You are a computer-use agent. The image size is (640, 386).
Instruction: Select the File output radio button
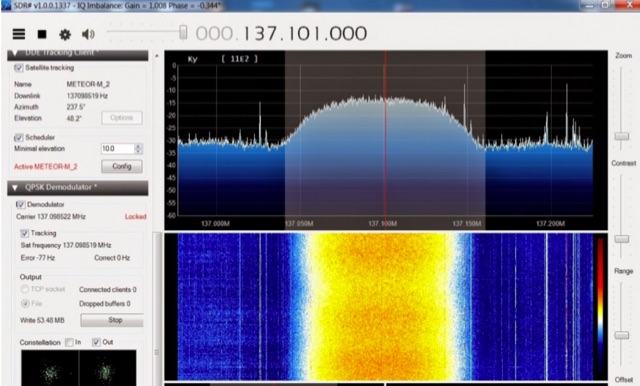pos(25,303)
